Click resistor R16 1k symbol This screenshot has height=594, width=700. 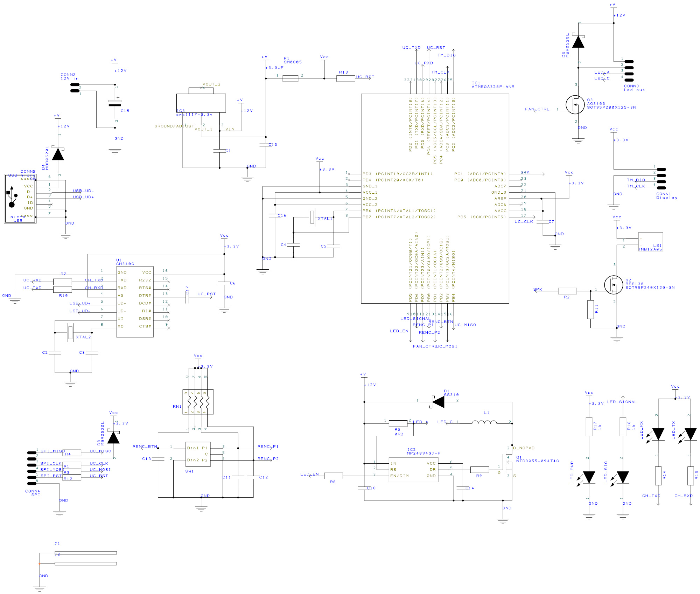623,427
